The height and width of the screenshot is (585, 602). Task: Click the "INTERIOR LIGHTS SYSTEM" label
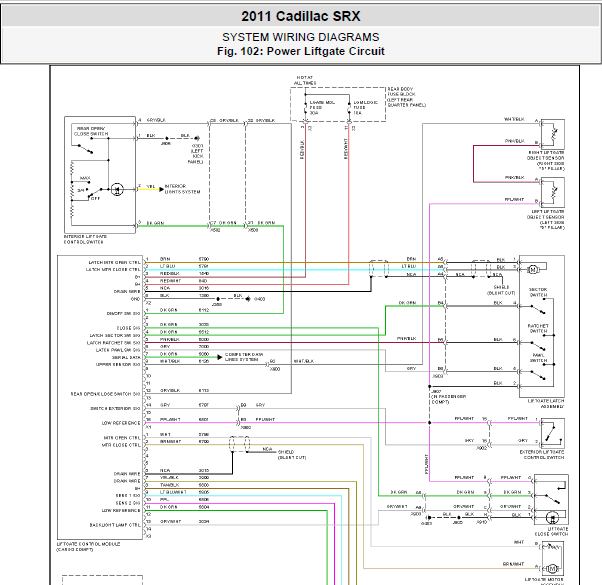click(182, 189)
